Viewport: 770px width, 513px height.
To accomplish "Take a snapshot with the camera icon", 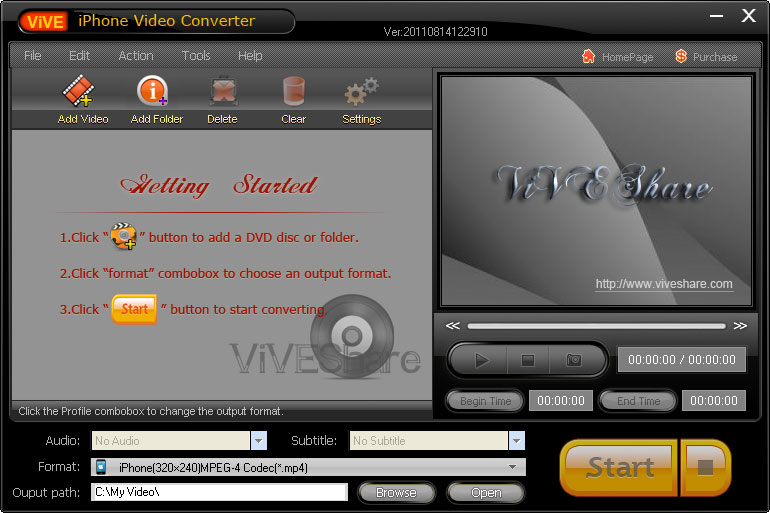I will 574,360.
